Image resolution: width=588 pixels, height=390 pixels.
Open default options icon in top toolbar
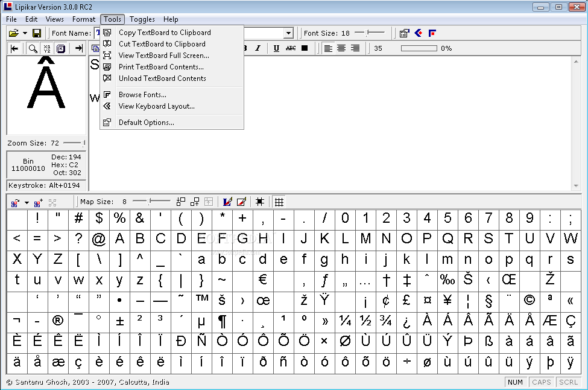(404, 33)
